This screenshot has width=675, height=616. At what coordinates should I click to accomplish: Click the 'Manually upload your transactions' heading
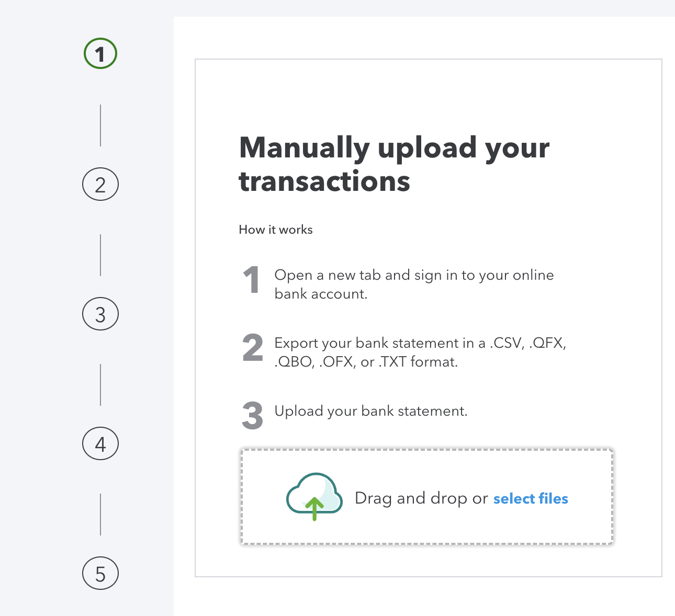(x=394, y=164)
